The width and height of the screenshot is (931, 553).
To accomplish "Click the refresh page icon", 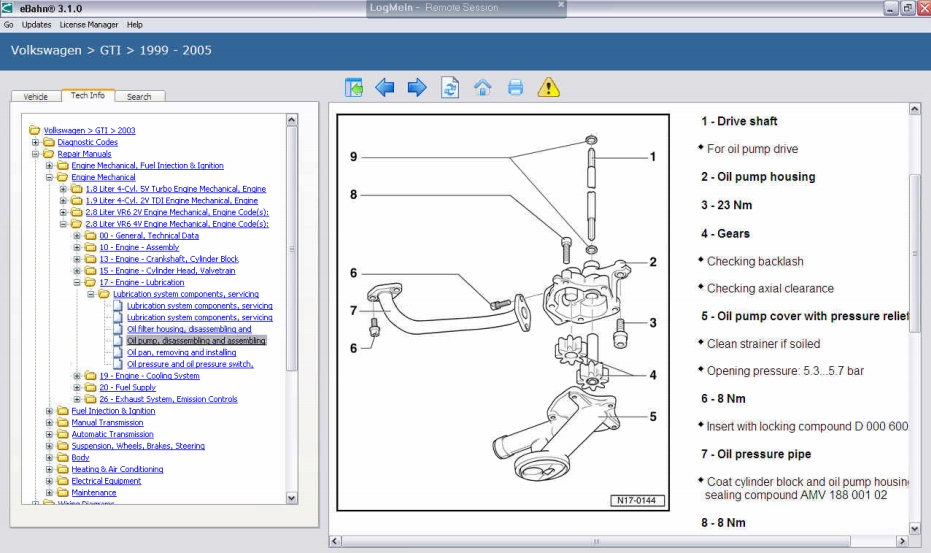I will point(450,88).
